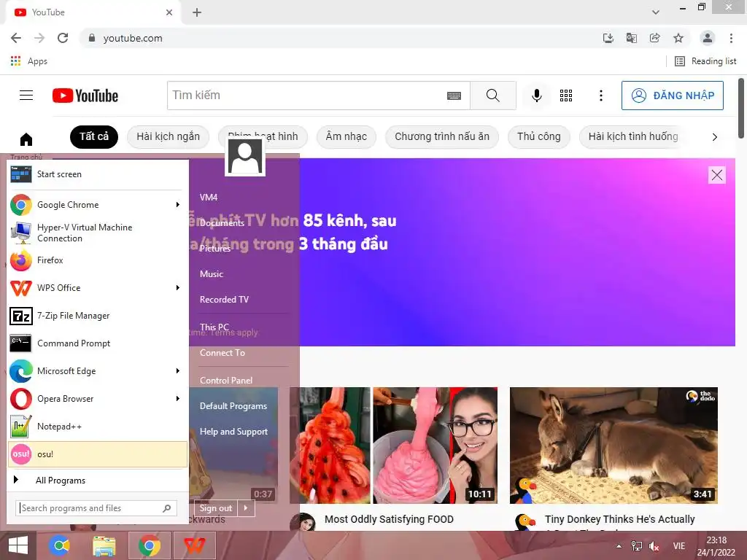The image size is (747, 560).
Task: Launch Firefox from the Start menu
Action: point(98,260)
